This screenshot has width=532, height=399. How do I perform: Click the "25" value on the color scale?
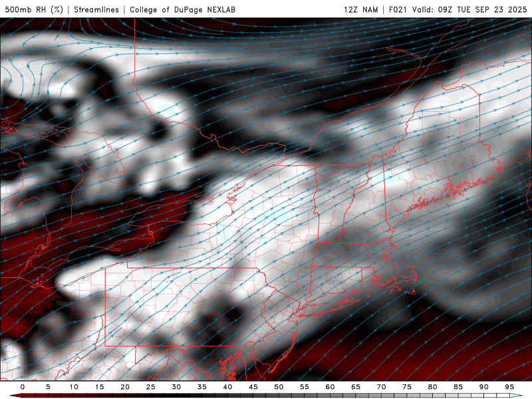151,387
